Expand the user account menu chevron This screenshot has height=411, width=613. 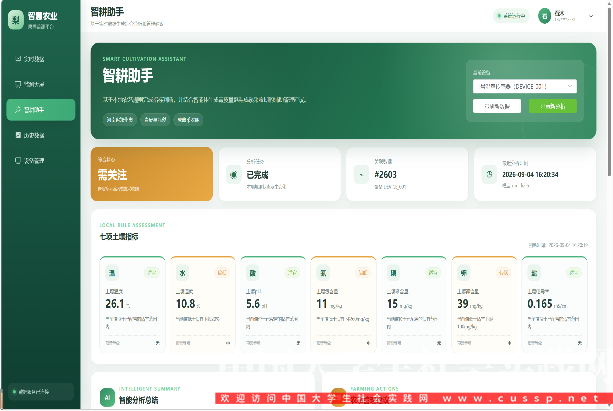point(591,16)
